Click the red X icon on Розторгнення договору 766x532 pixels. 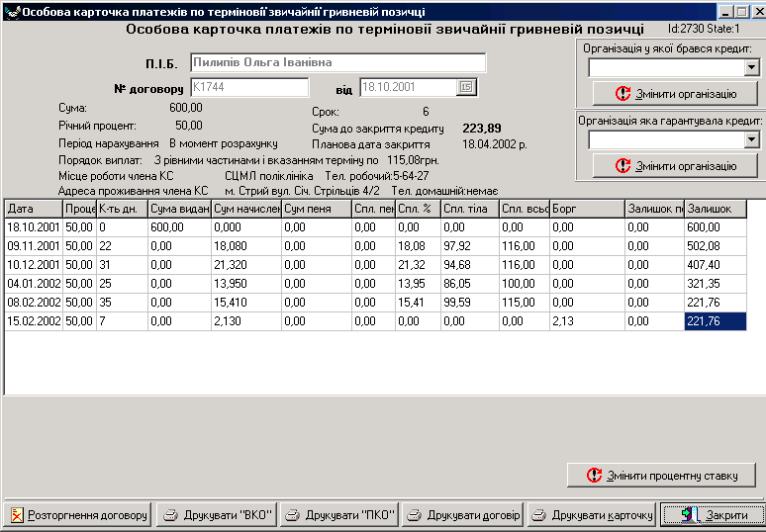[x=17, y=515]
